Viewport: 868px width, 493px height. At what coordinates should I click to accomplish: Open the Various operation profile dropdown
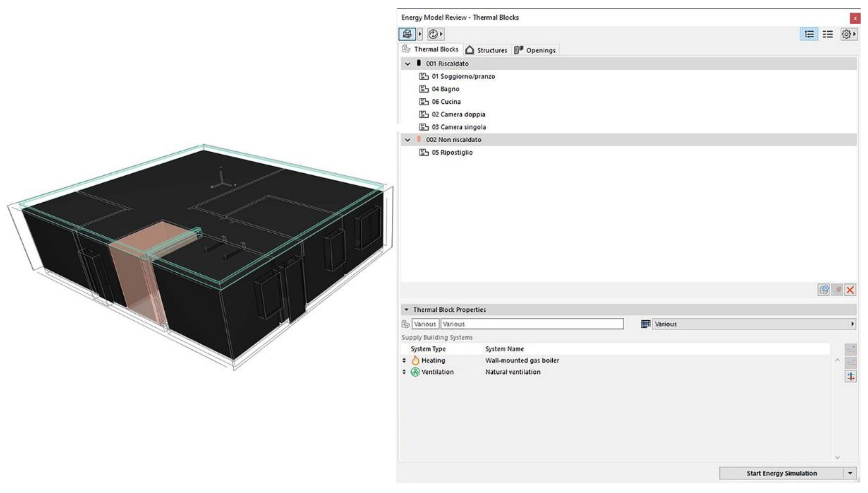point(753,324)
